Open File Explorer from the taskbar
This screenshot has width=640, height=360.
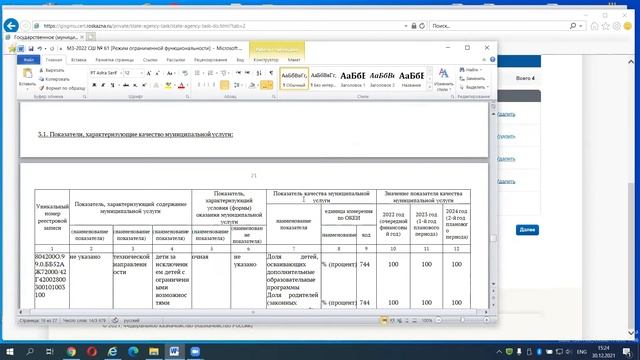153,351
